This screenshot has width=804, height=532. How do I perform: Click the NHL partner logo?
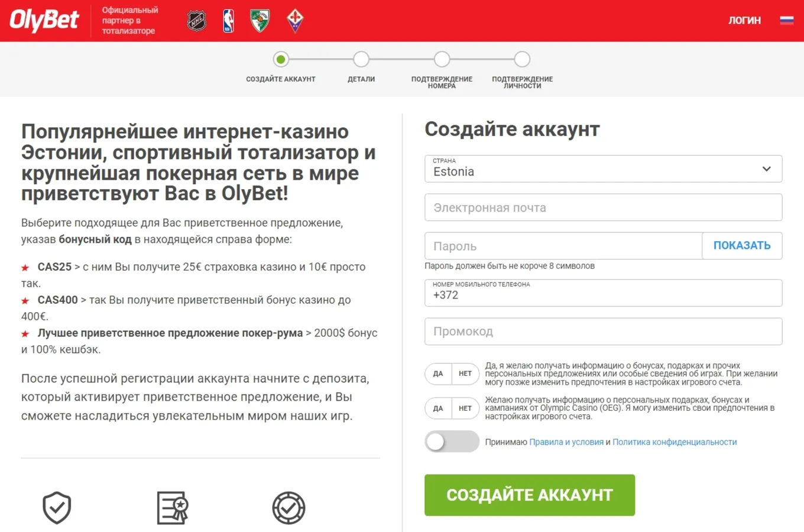(x=196, y=21)
